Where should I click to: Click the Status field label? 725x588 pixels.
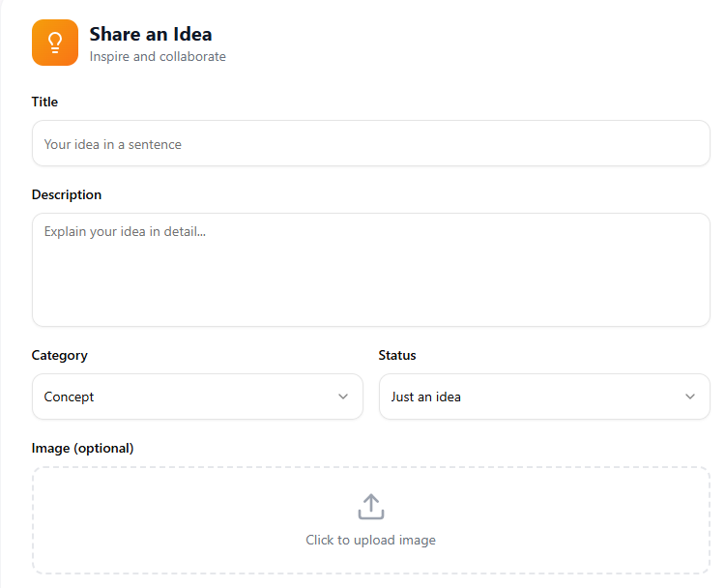[397, 355]
